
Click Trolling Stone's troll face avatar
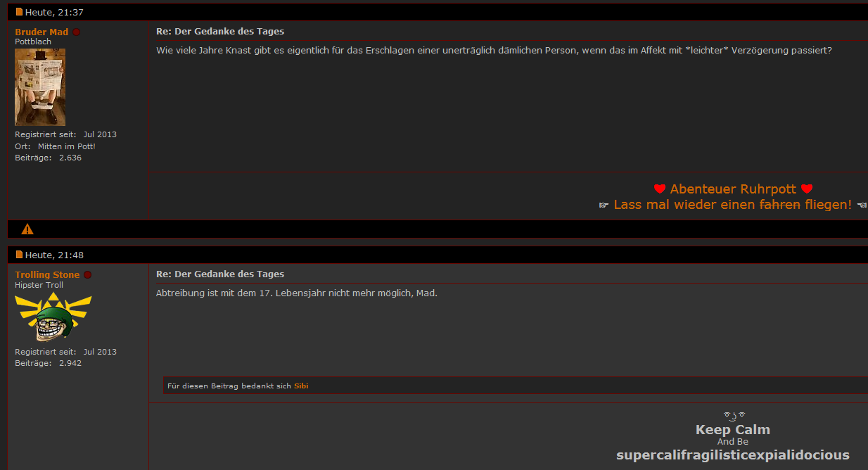click(x=53, y=317)
